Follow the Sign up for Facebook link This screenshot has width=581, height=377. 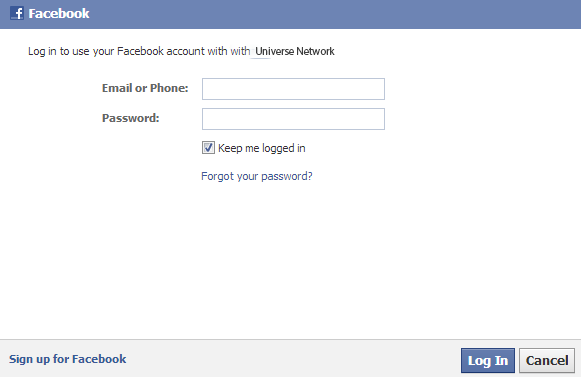(67, 359)
